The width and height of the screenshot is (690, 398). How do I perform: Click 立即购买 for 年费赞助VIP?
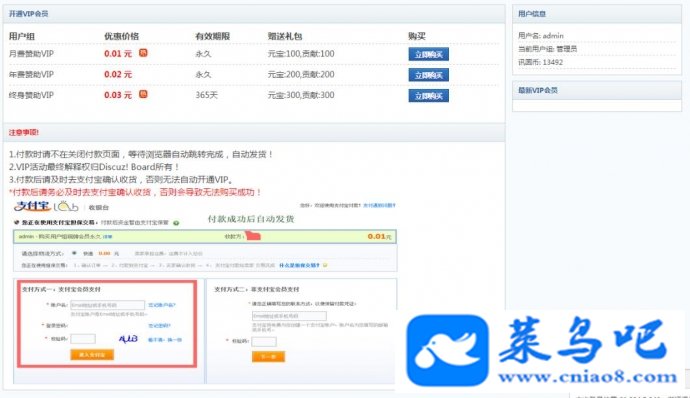(429, 75)
